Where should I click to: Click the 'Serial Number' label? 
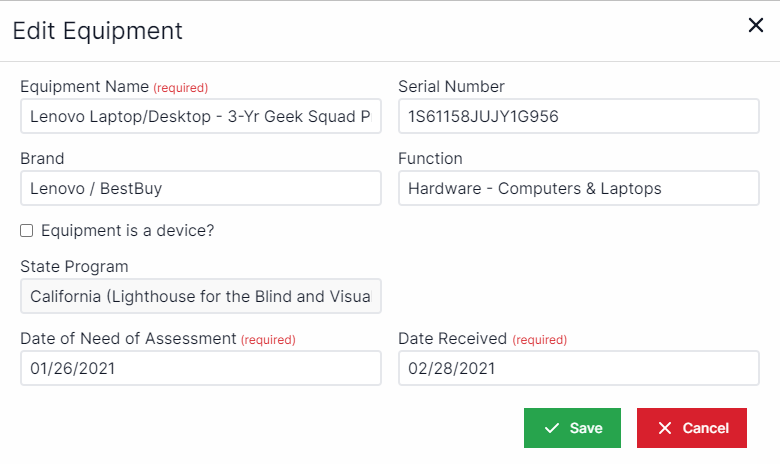(x=451, y=87)
